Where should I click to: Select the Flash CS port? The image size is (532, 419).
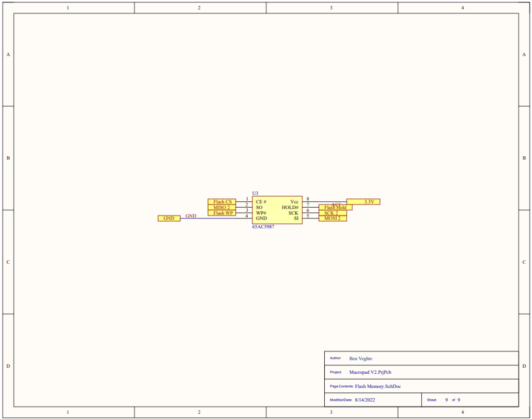pyautogui.click(x=222, y=201)
